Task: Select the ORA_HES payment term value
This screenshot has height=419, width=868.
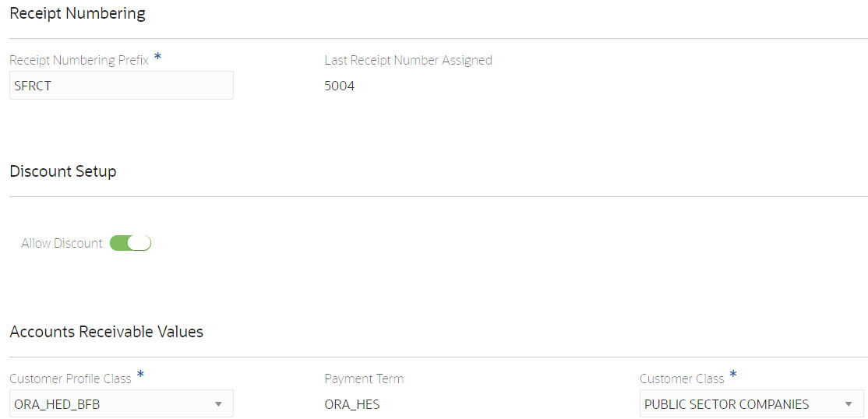Action: tap(352, 404)
